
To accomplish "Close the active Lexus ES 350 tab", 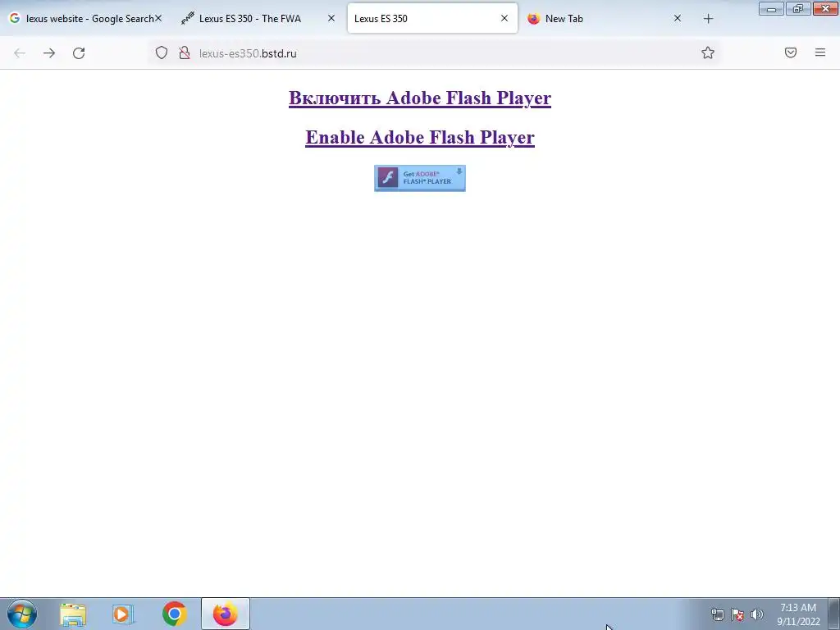I will [x=504, y=18].
